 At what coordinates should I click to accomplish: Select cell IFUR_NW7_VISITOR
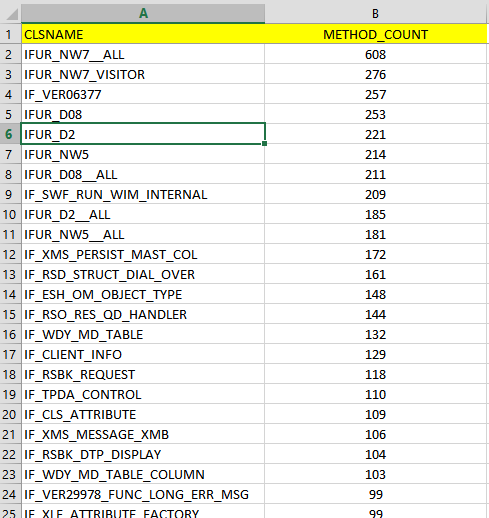point(143,74)
